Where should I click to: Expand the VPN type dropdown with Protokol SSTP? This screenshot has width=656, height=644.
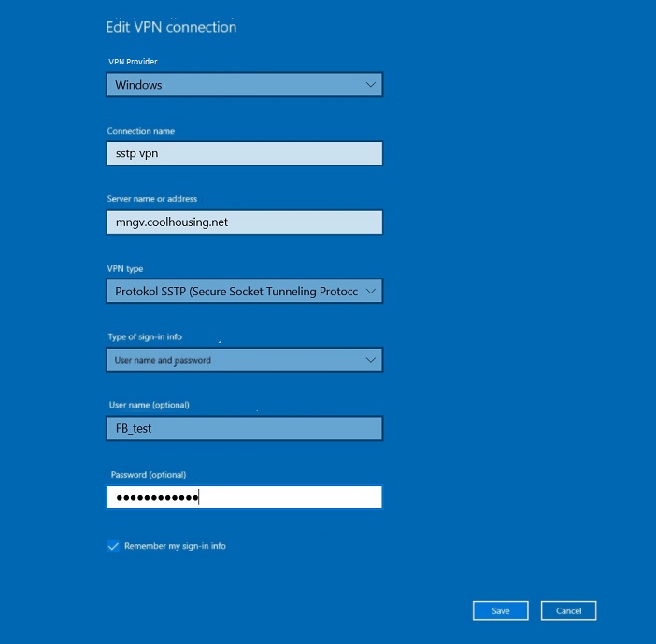click(x=244, y=291)
